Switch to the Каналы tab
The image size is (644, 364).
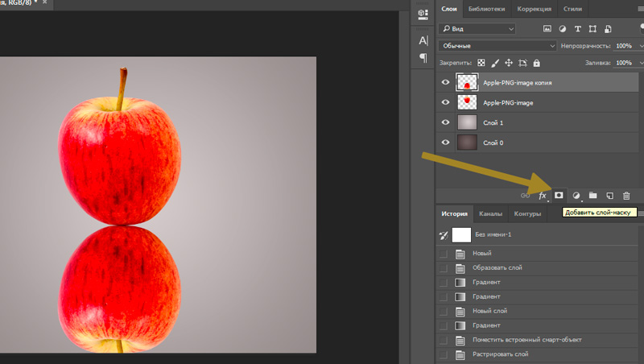(490, 214)
